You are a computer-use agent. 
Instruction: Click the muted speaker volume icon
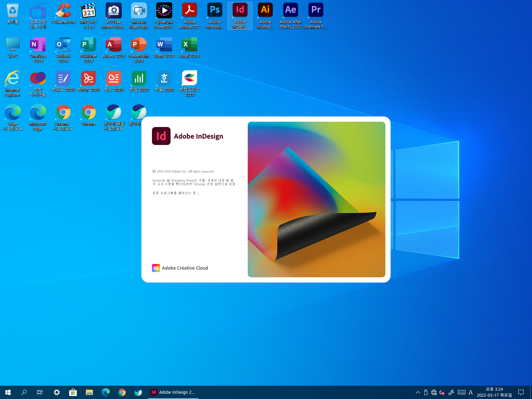click(442, 392)
